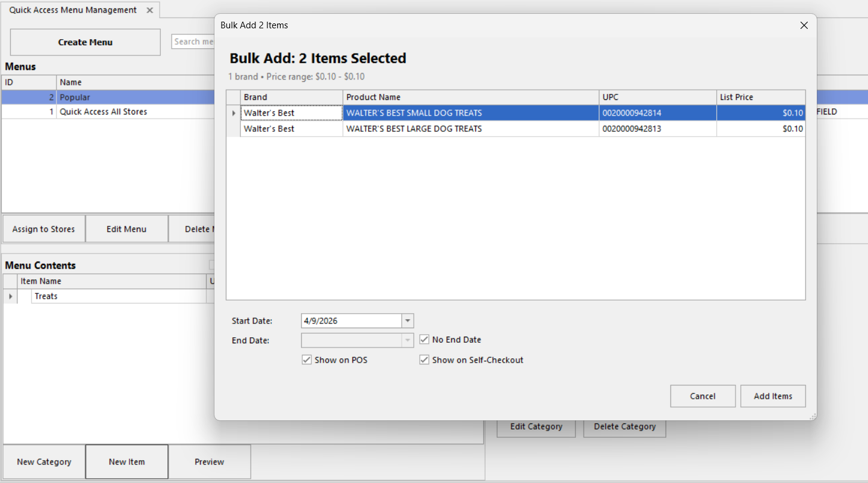Click the Add Items button
Viewport: 868px width, 483px height.
click(x=773, y=396)
